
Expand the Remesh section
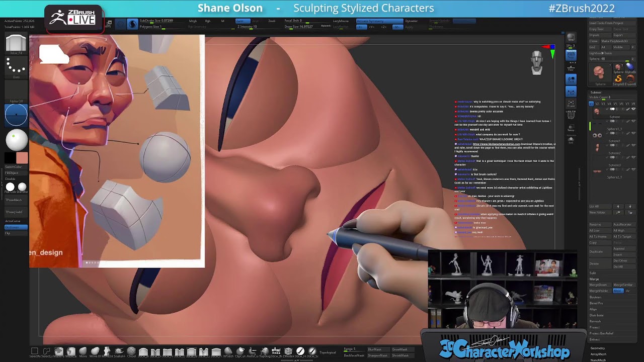[x=595, y=321]
